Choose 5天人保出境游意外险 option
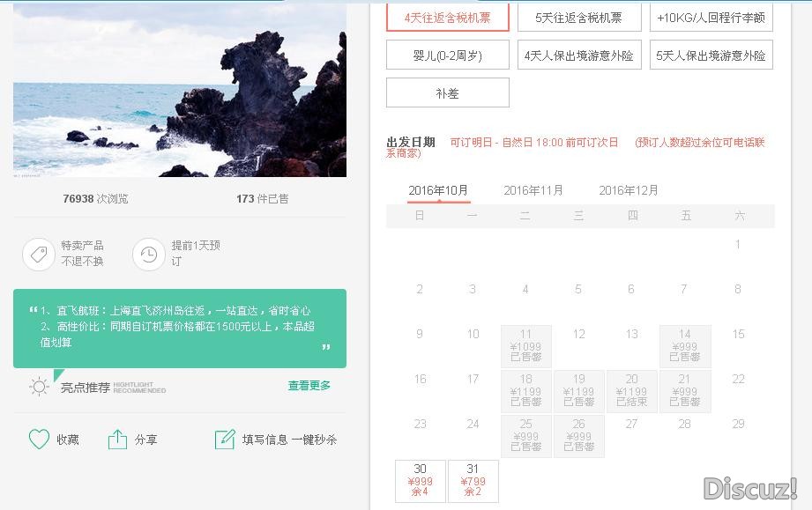812x510 pixels. (x=711, y=55)
